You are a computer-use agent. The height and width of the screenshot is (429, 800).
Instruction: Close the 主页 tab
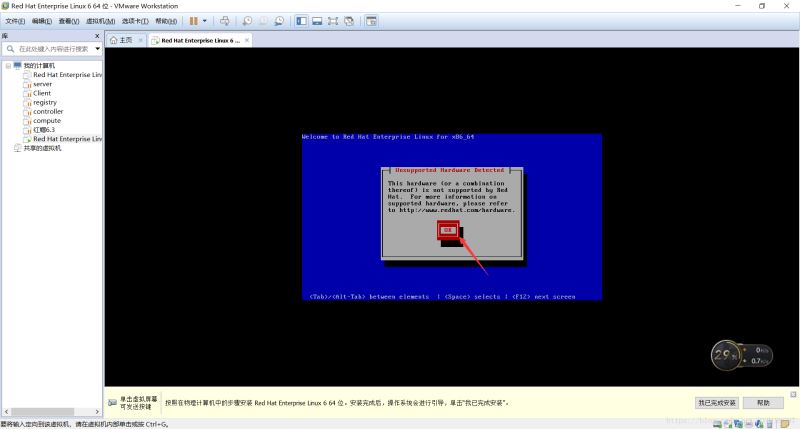tap(140, 40)
